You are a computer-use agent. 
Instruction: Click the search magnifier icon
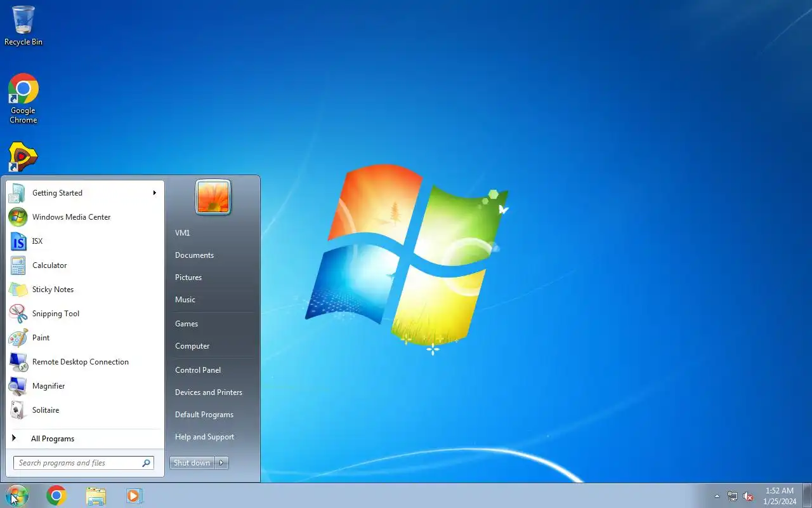(x=146, y=463)
